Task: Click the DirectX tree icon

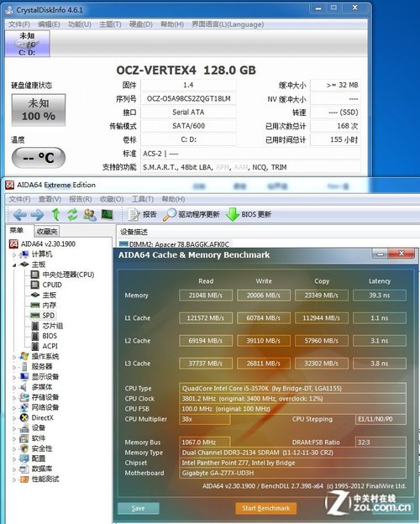Action: tap(24, 417)
